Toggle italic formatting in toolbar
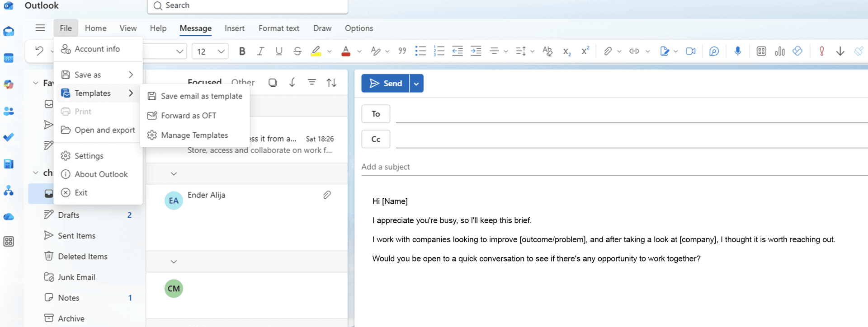 point(260,51)
